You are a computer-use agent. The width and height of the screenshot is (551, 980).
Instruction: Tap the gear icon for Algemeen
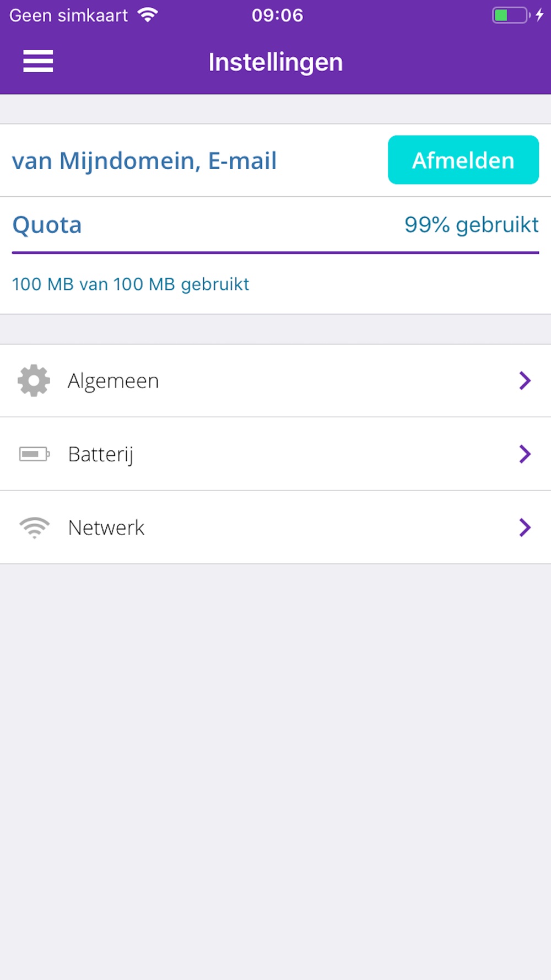[34, 380]
